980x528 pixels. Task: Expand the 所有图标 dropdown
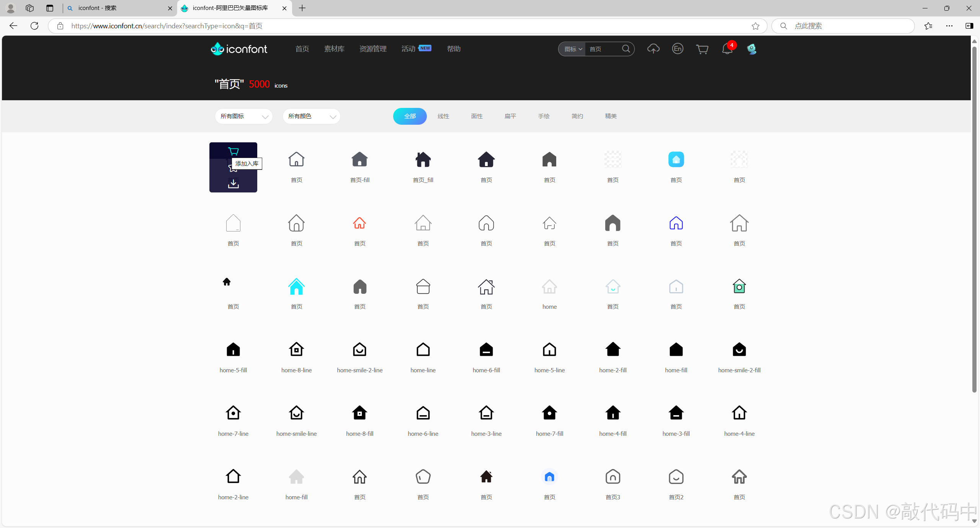(243, 116)
